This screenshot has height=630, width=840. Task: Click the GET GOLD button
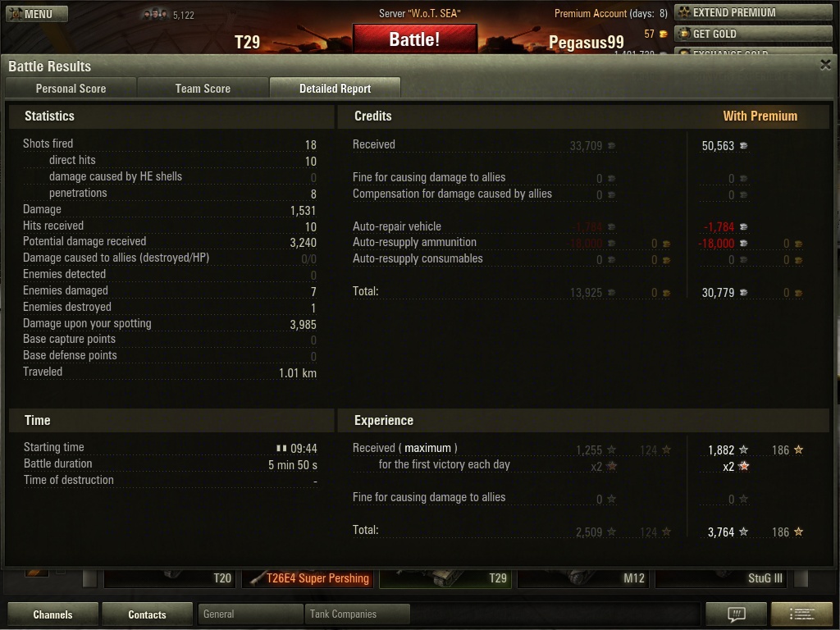(x=753, y=34)
